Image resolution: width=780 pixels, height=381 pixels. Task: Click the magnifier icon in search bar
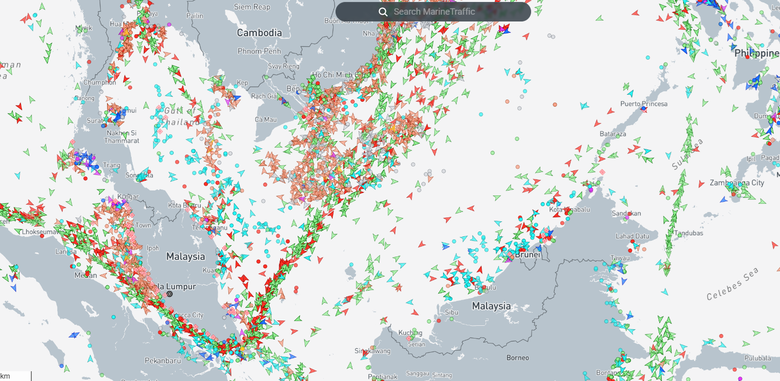coord(383,12)
